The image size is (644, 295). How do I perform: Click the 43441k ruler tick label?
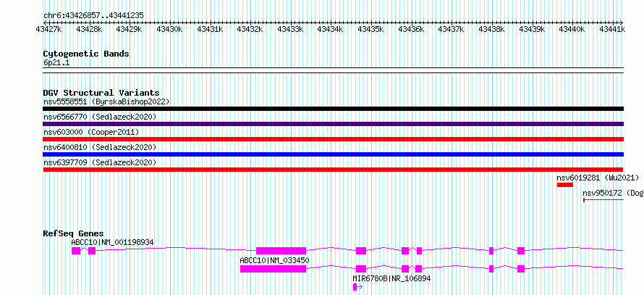pyautogui.click(x=612, y=29)
